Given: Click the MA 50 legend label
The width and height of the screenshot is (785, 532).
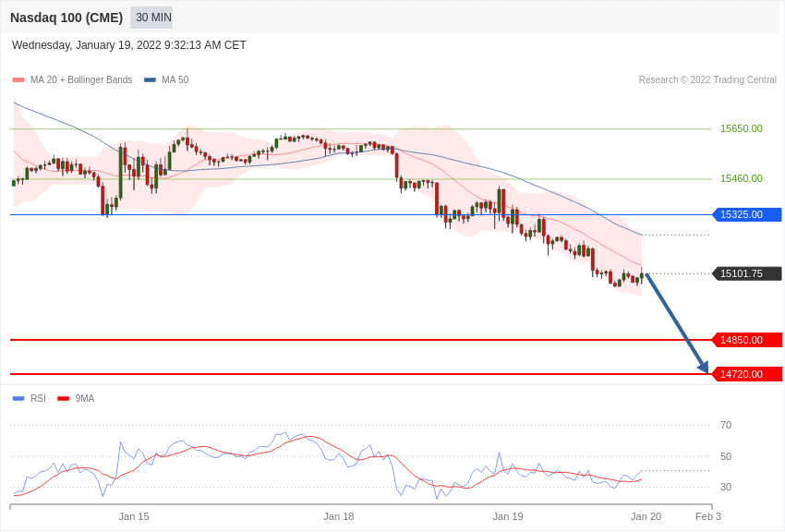Looking at the screenshot, I should [x=175, y=80].
